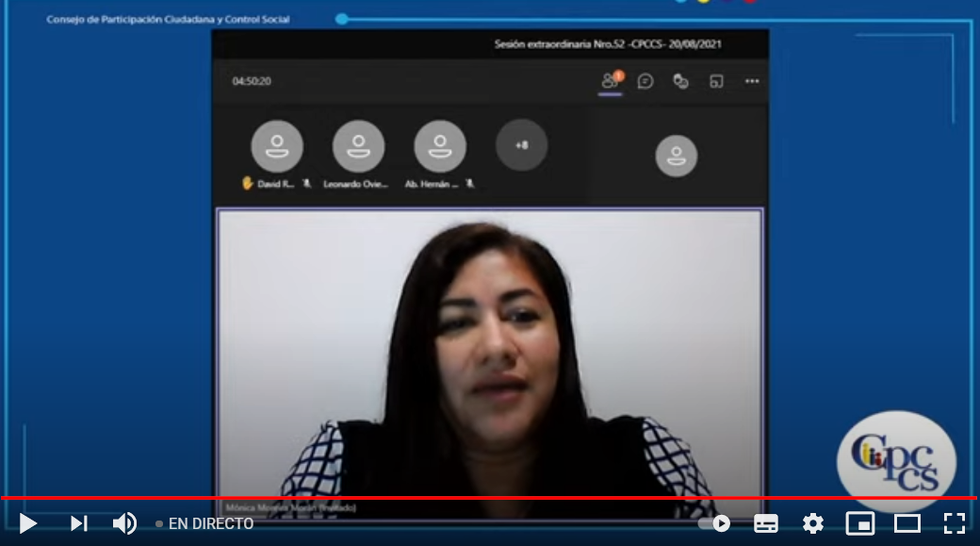Viewport: 980px width, 546px height.
Task: Click the CPCCS logo watermark
Action: pyautogui.click(x=896, y=461)
